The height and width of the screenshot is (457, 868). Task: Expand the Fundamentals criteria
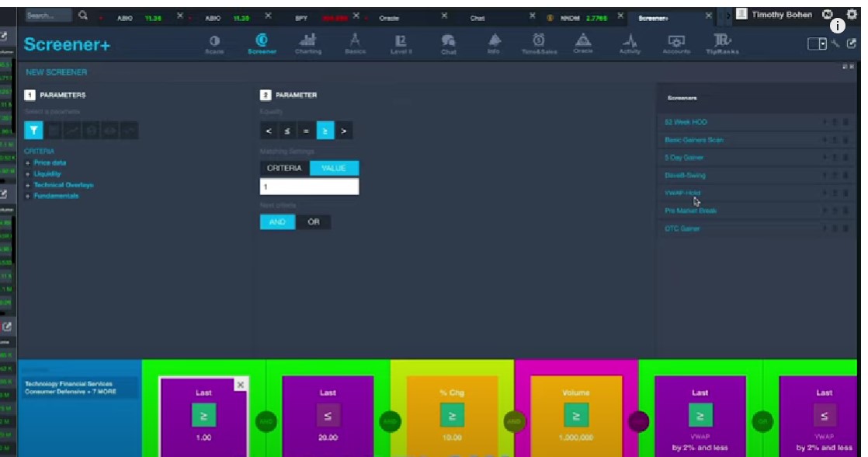[x=55, y=196]
